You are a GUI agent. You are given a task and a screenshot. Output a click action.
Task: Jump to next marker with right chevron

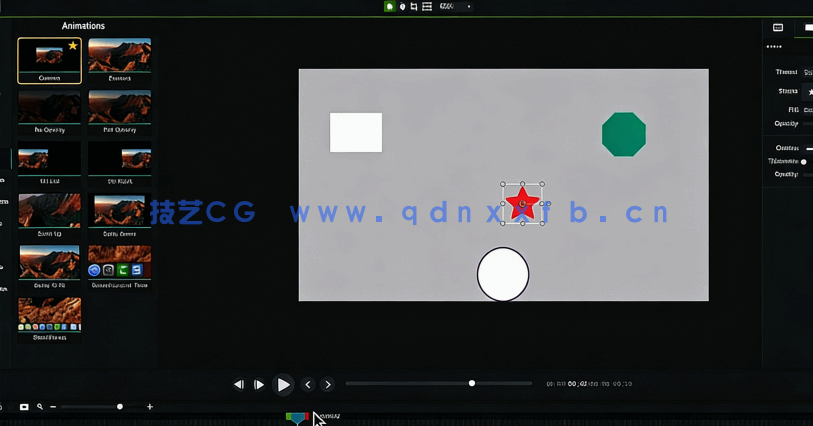(328, 385)
